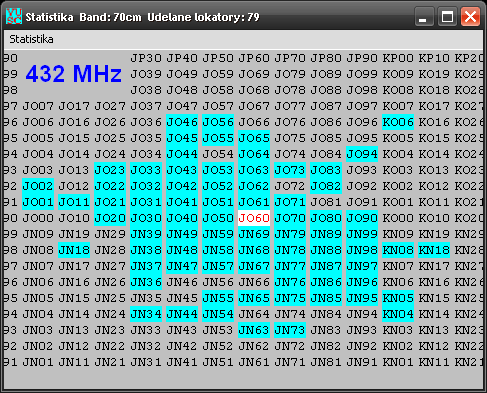This screenshot has height=393, width=487.
Task: Select highlighted locator KN04
Action: [x=398, y=314]
